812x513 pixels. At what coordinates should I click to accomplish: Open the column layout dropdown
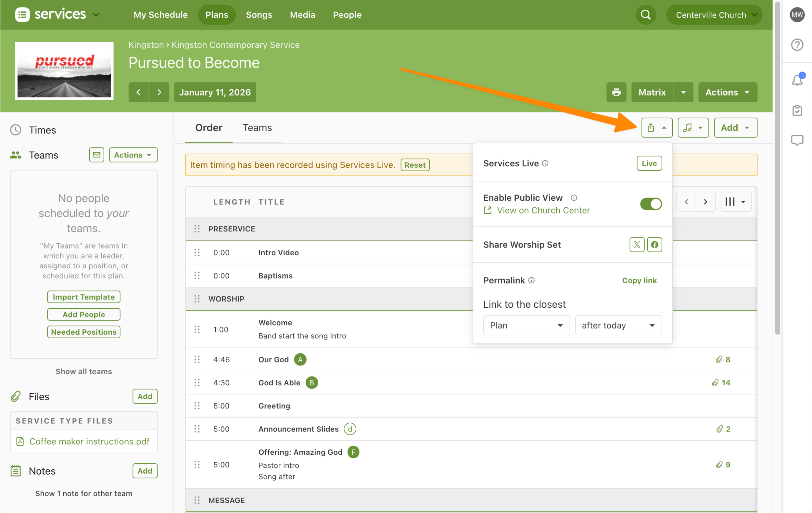(735, 202)
